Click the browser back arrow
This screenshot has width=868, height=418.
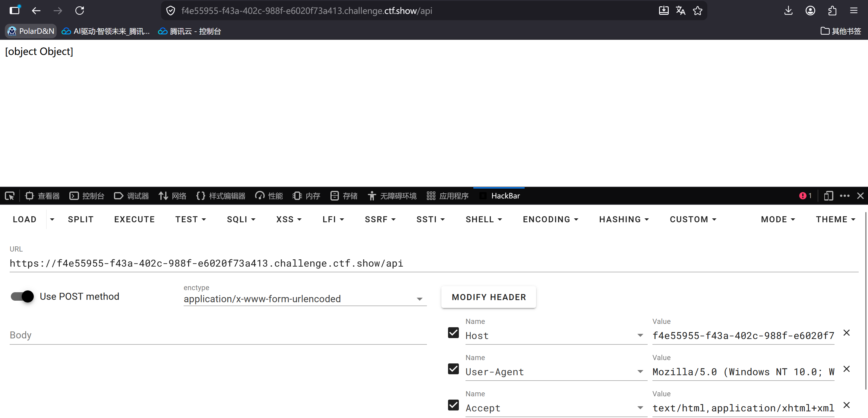[36, 11]
